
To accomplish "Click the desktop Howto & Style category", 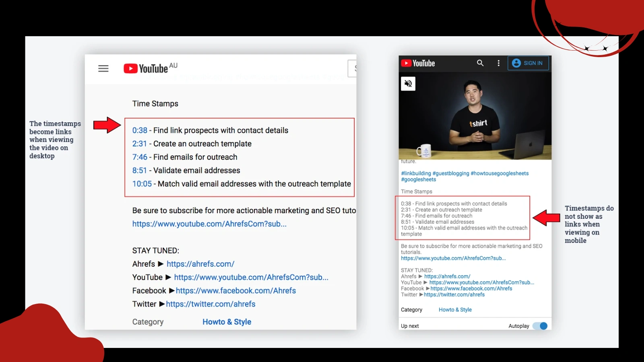I will [x=227, y=322].
